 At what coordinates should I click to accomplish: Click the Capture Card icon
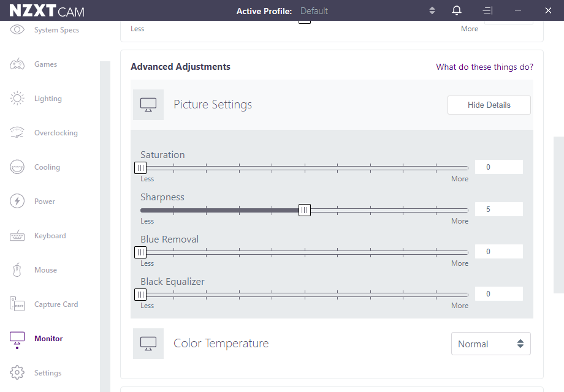[17, 304]
